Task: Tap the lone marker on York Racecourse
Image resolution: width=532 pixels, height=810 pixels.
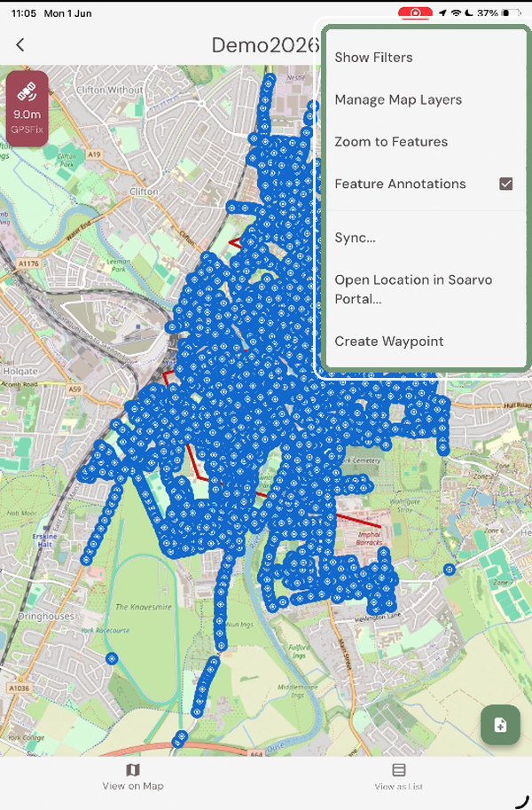Action: [x=112, y=658]
